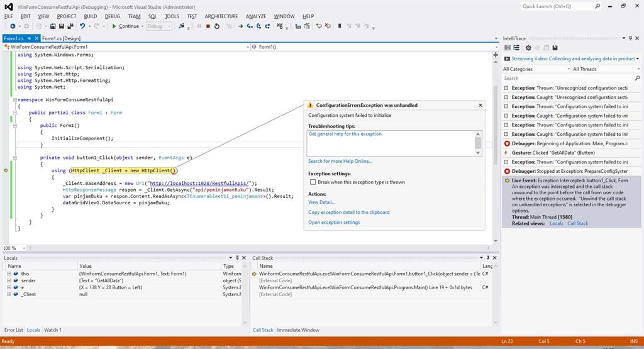Close the Form1.cs editor tab

point(36,38)
